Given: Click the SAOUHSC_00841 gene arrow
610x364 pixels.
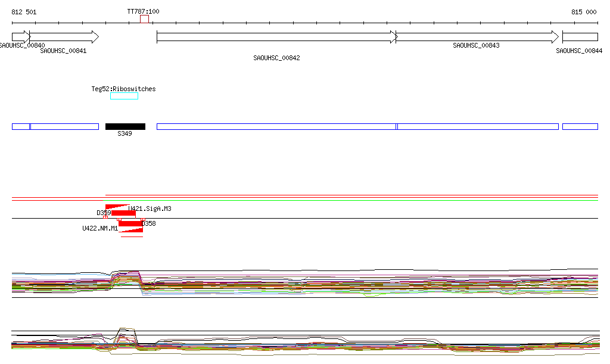Looking at the screenshot, I should [x=64, y=37].
